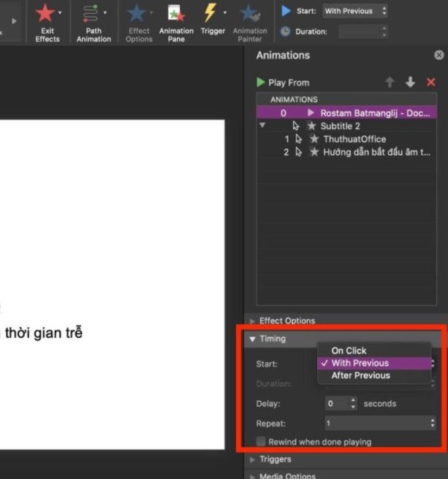This screenshot has width=448, height=479.
Task: Click cursor icon on Subtitle 2 row
Action: pyautogui.click(x=295, y=126)
